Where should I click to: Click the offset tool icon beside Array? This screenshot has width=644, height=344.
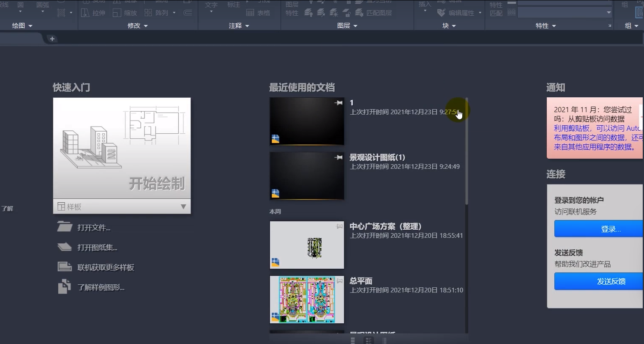(x=188, y=13)
